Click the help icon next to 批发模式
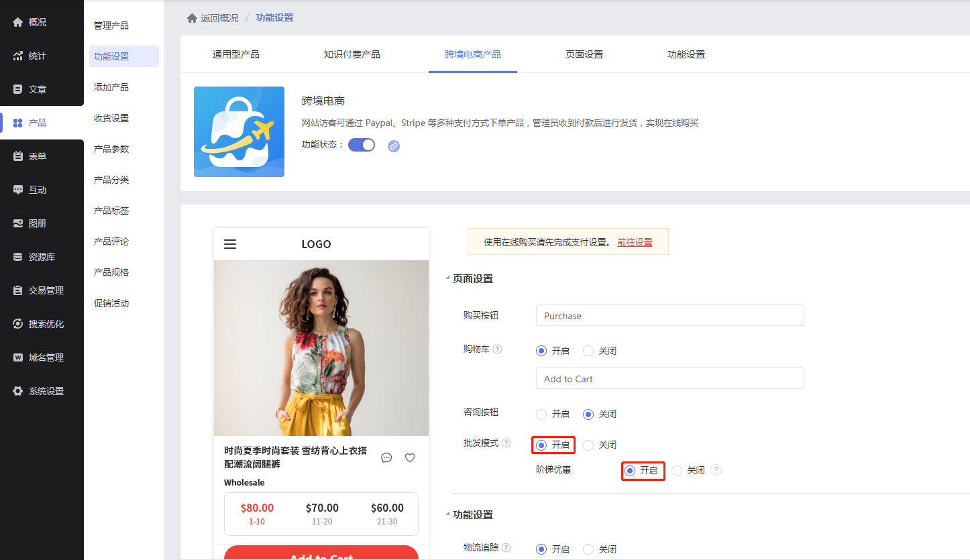This screenshot has width=970, height=560. coord(506,443)
